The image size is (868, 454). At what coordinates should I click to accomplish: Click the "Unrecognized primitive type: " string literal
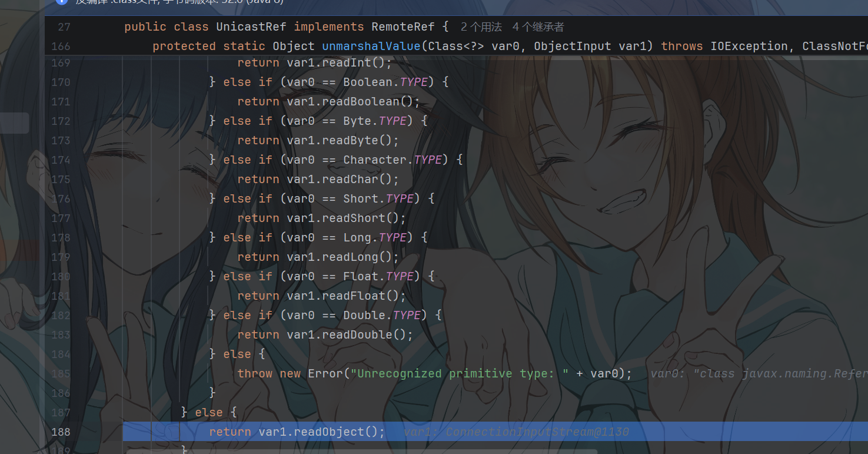point(460,373)
